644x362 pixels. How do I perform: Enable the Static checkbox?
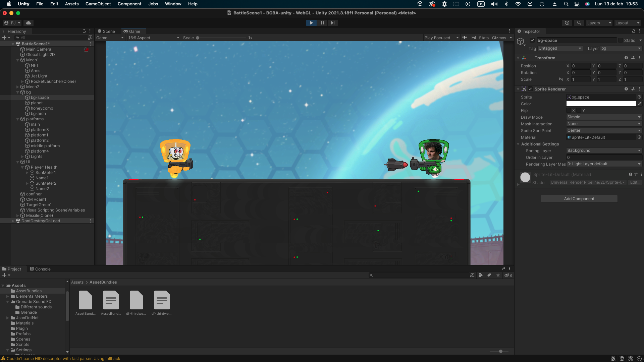pos(621,41)
